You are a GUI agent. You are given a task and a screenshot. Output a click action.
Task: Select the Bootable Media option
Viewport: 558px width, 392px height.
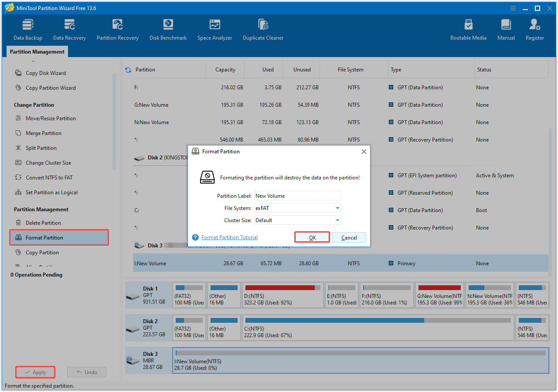coord(468,29)
